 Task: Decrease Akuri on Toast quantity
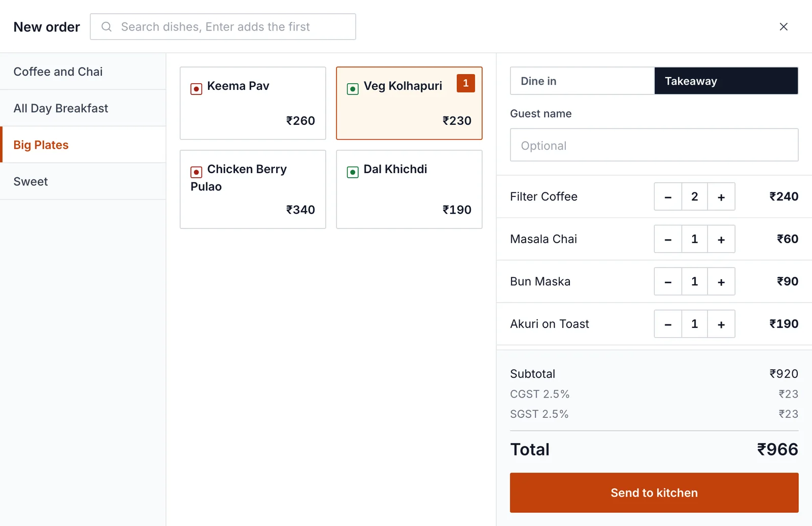(668, 324)
